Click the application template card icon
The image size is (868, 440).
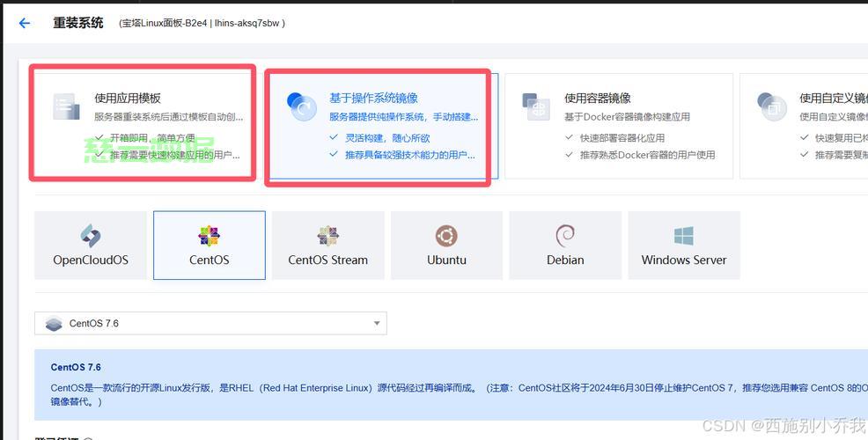[x=66, y=106]
